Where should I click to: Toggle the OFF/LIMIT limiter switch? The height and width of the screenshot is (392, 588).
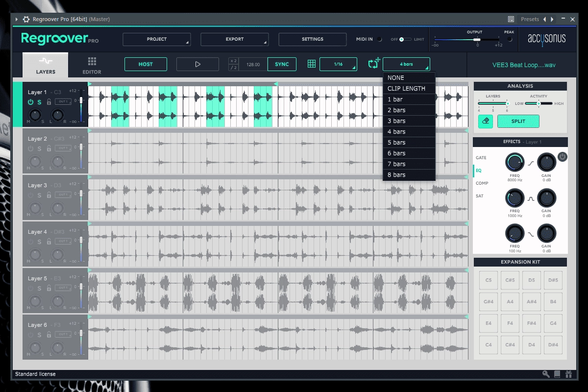click(x=405, y=39)
